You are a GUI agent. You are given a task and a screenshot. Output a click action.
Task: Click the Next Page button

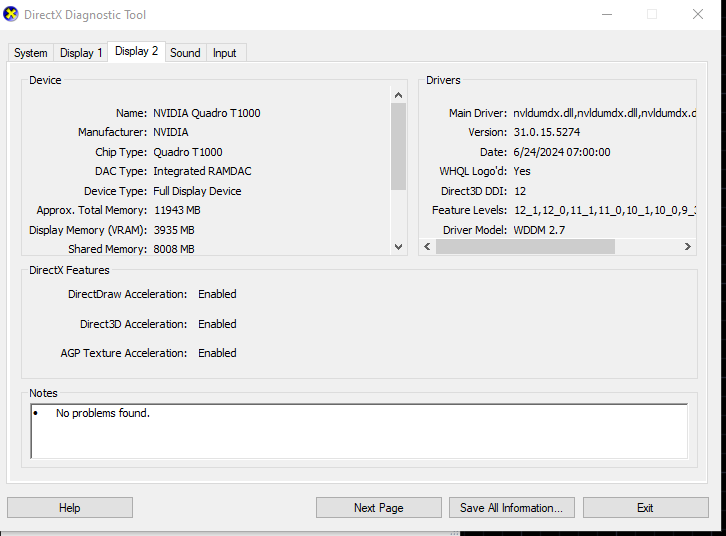[378, 508]
